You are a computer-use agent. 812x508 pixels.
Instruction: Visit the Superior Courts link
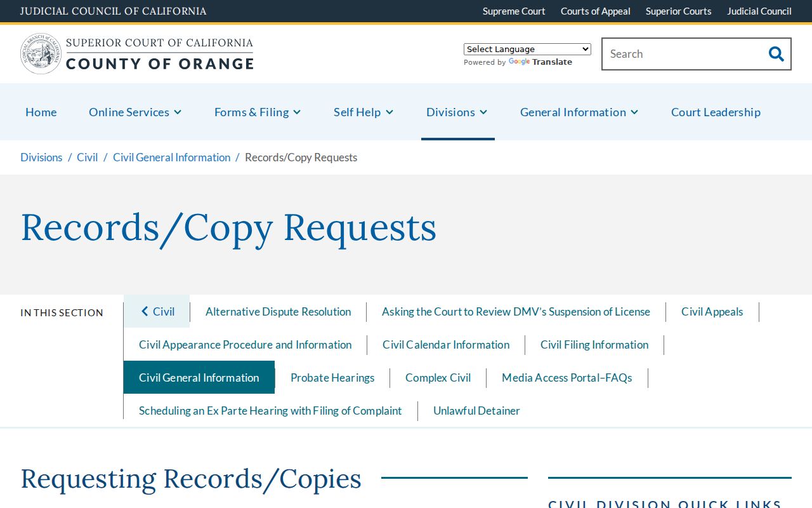[x=679, y=11]
